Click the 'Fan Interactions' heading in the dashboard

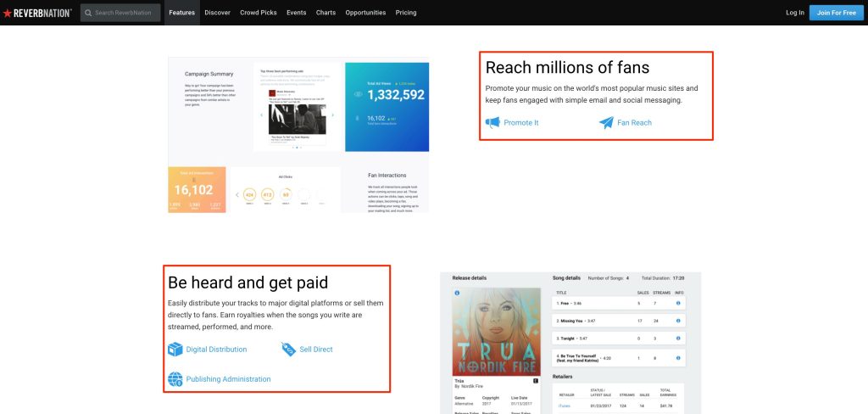[x=387, y=175]
